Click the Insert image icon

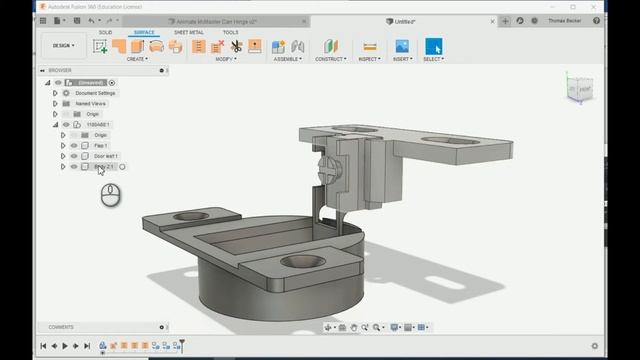[x=402, y=47]
